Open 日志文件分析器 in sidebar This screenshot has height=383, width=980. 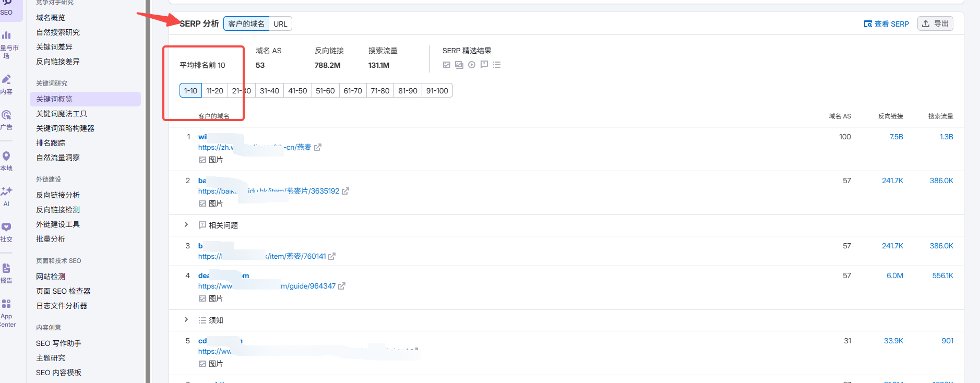click(x=62, y=306)
